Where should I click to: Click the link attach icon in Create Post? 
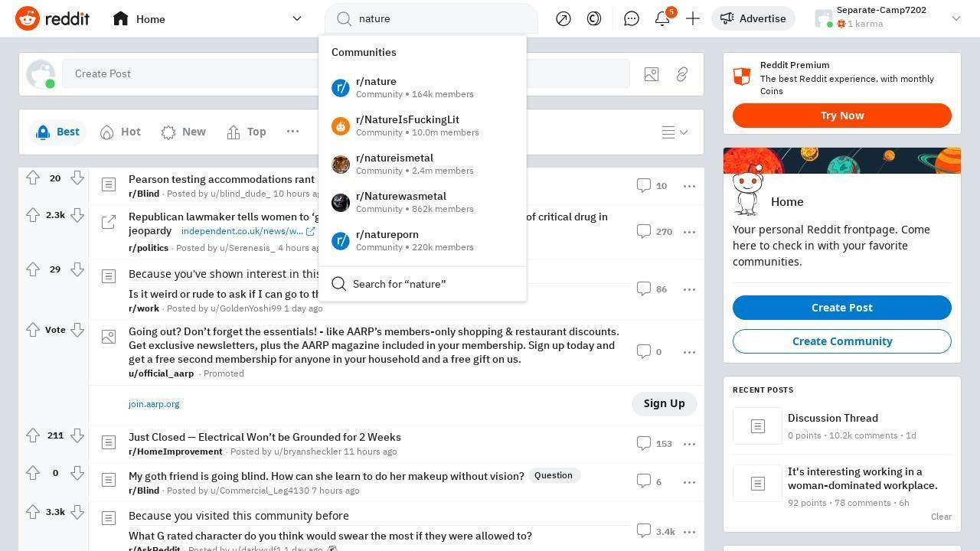pos(682,74)
